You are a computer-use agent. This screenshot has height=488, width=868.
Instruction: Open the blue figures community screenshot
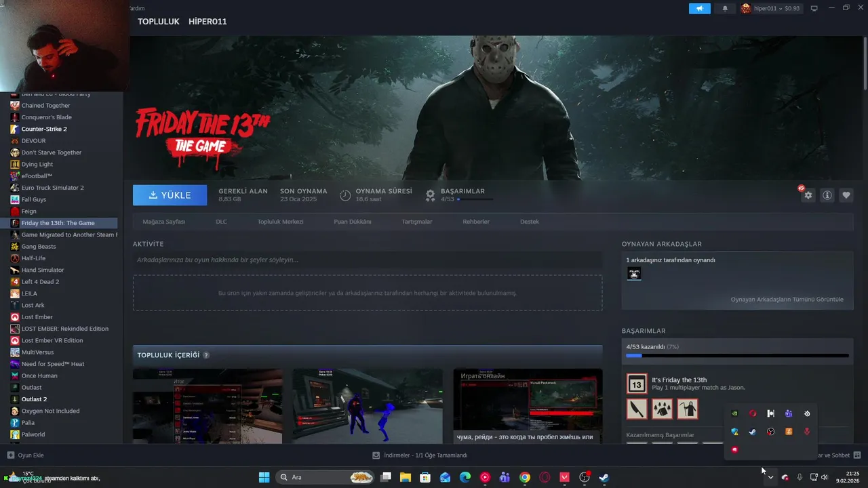click(x=368, y=406)
